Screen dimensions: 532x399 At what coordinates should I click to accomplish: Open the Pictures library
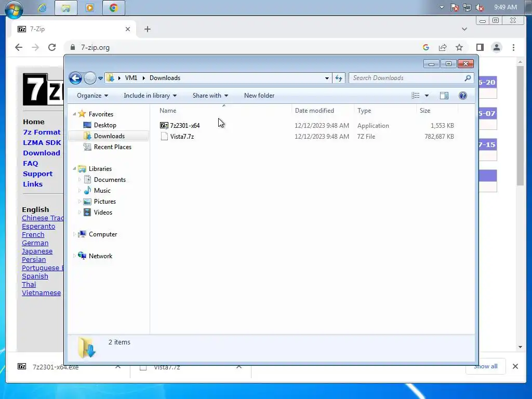104,202
